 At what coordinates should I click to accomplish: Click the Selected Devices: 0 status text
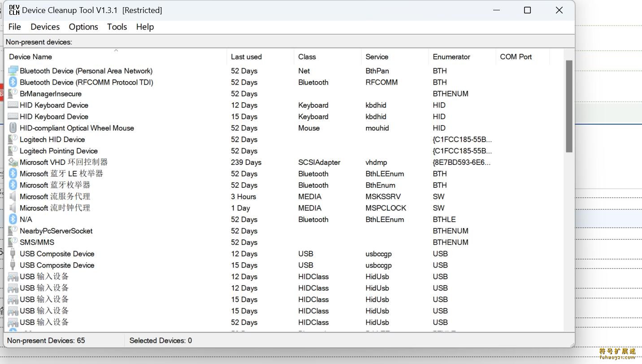(x=160, y=341)
